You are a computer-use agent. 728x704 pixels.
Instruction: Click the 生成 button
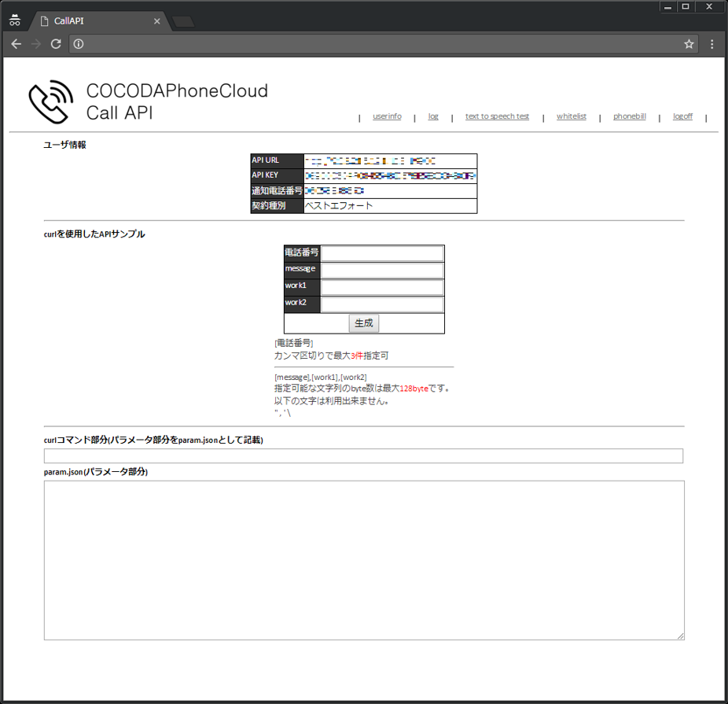[363, 323]
